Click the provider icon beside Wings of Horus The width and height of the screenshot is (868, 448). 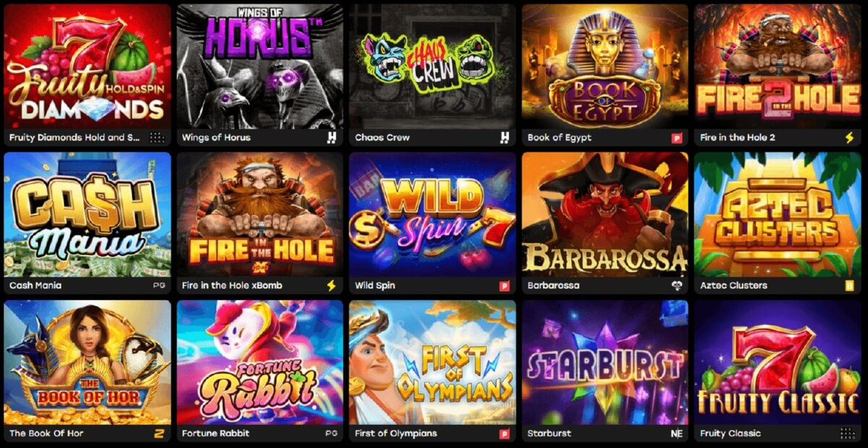coord(331,137)
